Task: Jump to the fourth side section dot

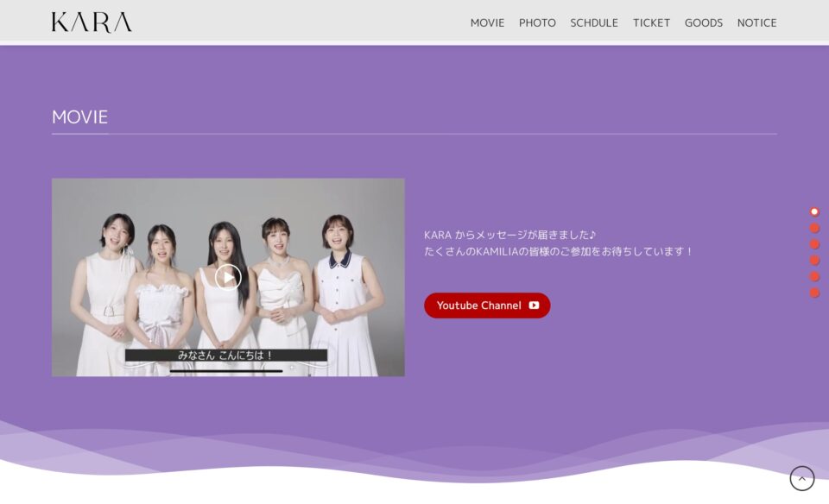Action: click(x=814, y=260)
